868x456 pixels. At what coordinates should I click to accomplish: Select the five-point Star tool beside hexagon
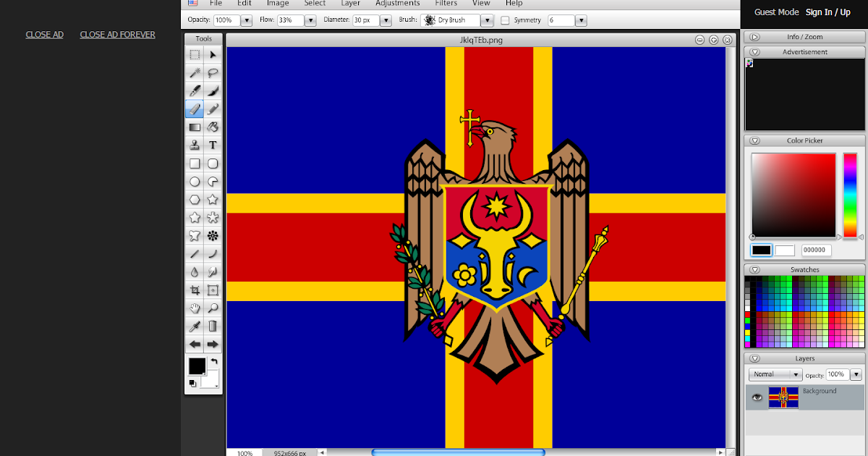click(213, 199)
